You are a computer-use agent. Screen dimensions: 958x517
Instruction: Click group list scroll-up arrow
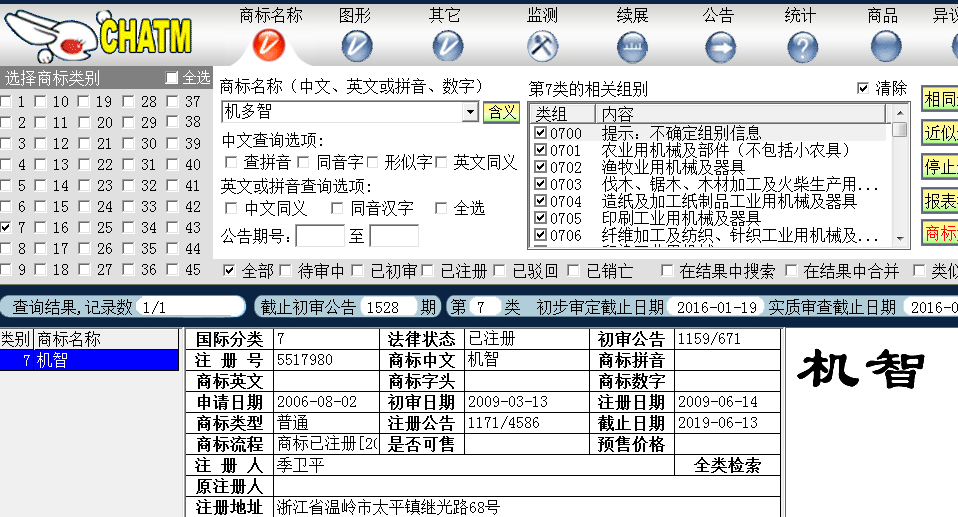pos(899,113)
